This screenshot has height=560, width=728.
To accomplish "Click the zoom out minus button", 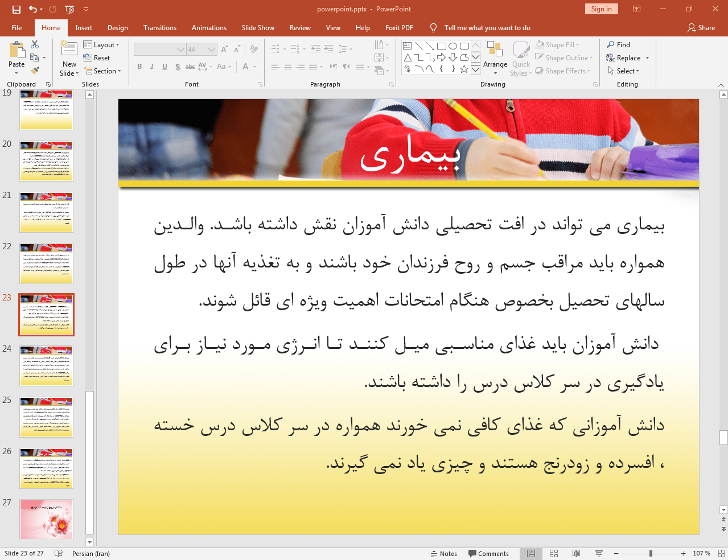I will coord(616,553).
